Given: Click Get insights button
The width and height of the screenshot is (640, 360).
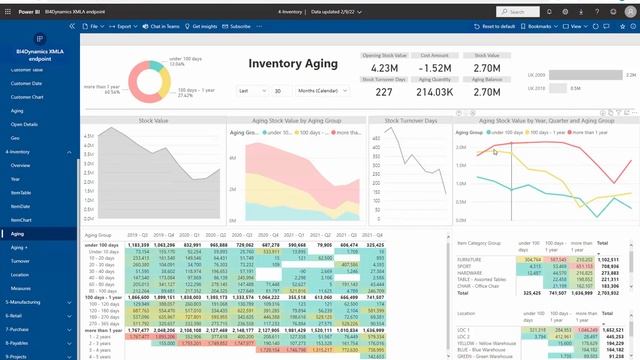Looking at the screenshot, I should pyautogui.click(x=201, y=26).
